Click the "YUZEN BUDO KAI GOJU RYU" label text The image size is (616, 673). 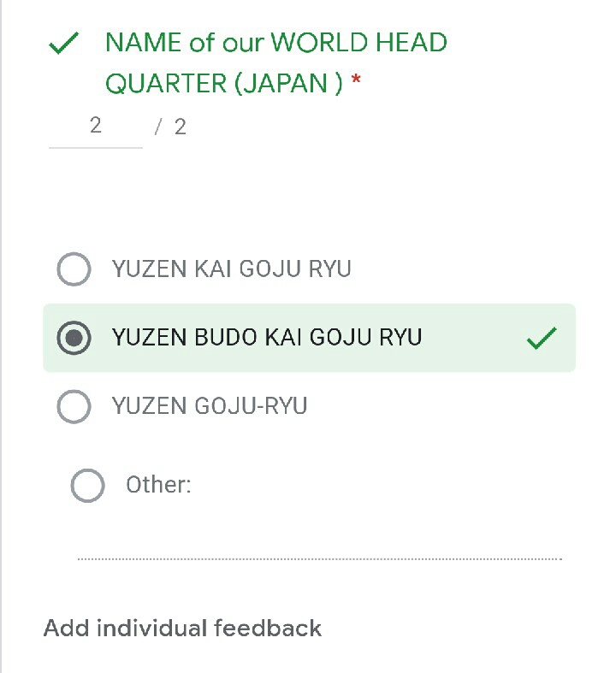(x=266, y=338)
